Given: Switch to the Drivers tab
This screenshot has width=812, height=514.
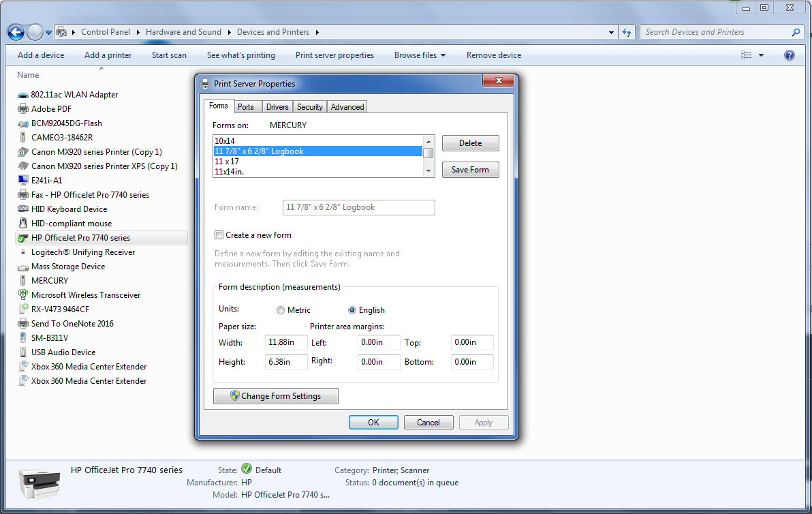Looking at the screenshot, I should [x=277, y=107].
